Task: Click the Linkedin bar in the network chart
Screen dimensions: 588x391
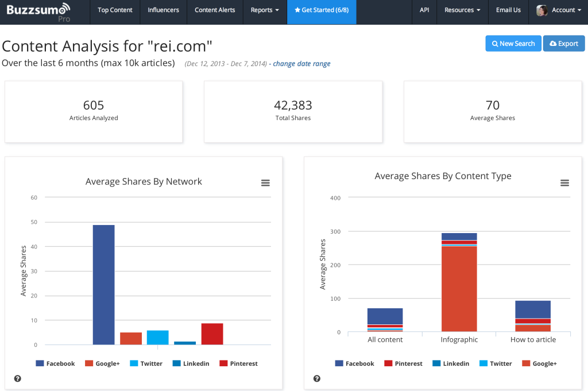Action: click(x=185, y=343)
